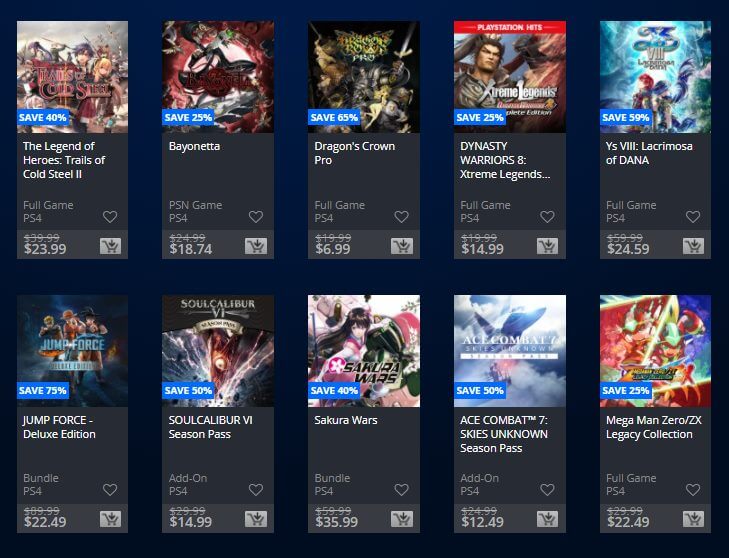Toggle wishlist heart for ACE COMBAT 7 Season Pass
Screen dimensions: 729x558
[x=547, y=490]
